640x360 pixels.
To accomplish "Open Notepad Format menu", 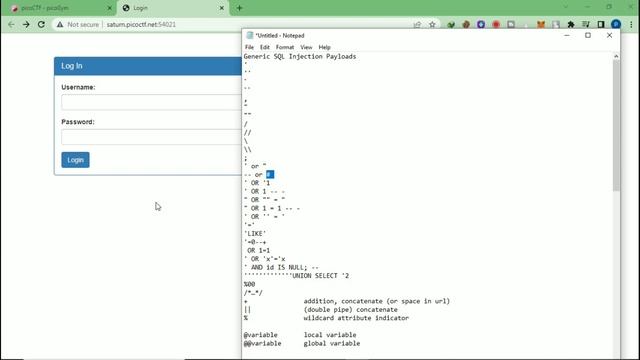I will tap(285, 47).
